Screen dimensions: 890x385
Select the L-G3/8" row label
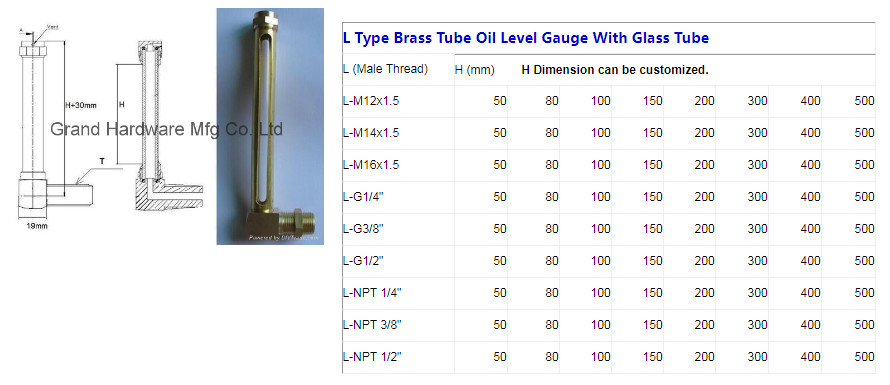364,229
